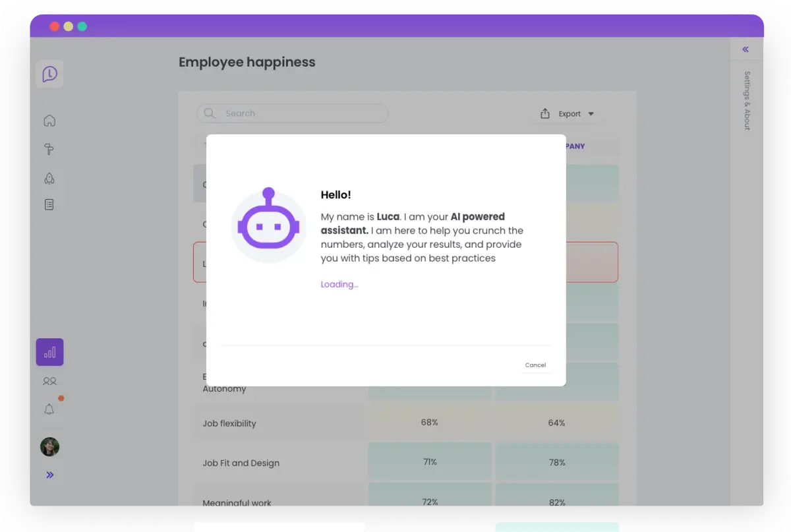Collapse the Settings & About panel chevron
791x532 pixels.
745,49
